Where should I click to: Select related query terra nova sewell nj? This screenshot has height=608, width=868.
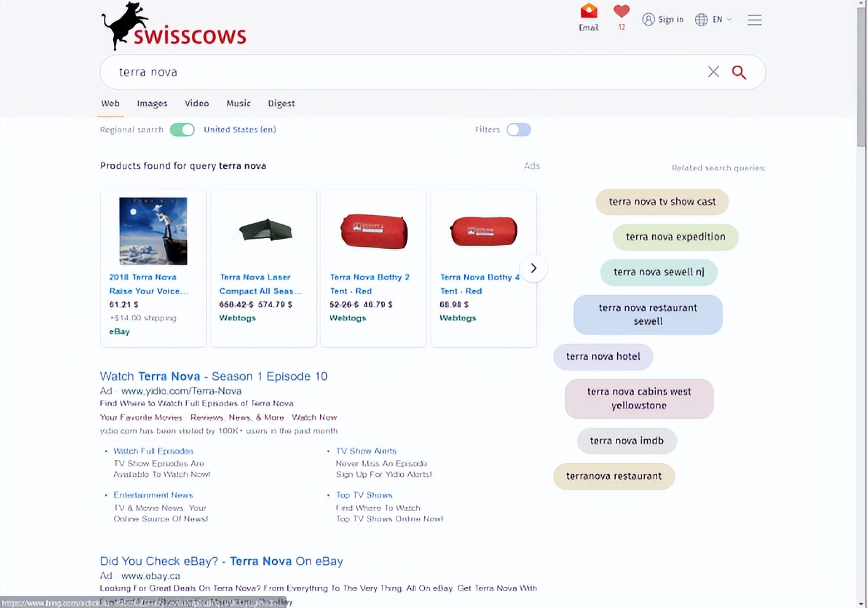point(659,272)
